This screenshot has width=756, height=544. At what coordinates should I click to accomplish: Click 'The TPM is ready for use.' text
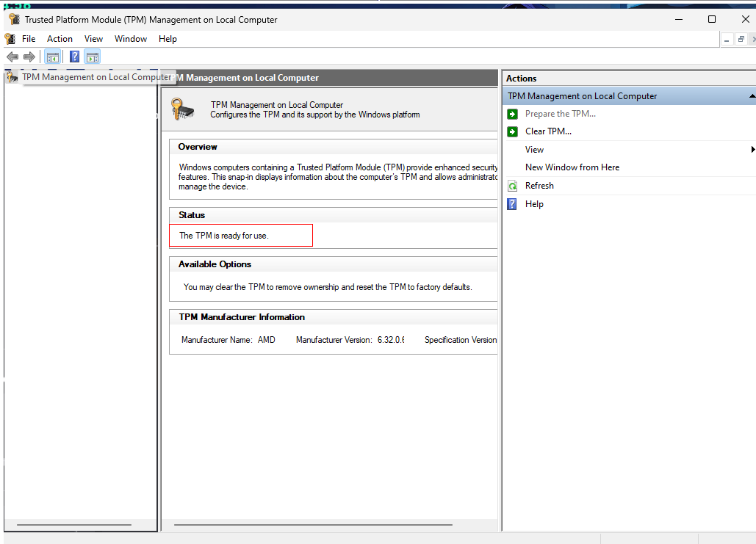223,236
